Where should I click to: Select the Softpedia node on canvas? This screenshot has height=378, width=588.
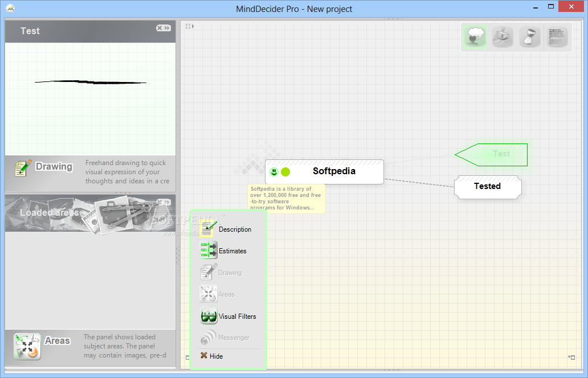(x=324, y=172)
